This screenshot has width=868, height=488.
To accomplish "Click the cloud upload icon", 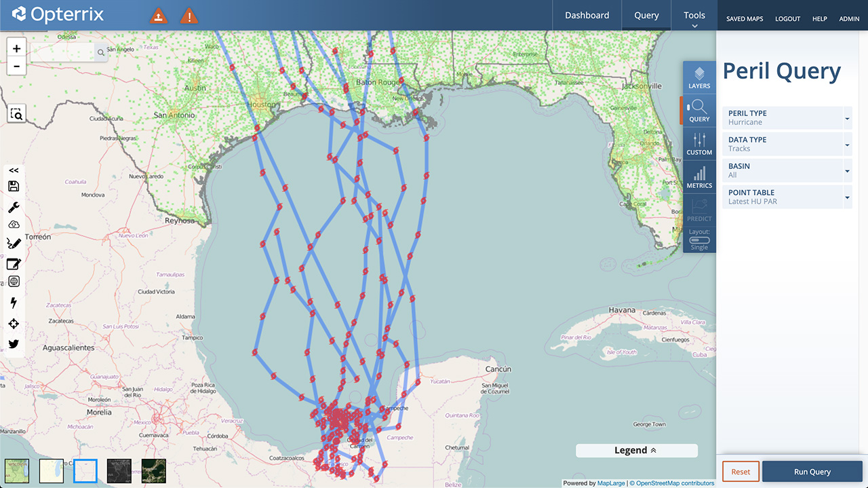I will click(x=14, y=225).
